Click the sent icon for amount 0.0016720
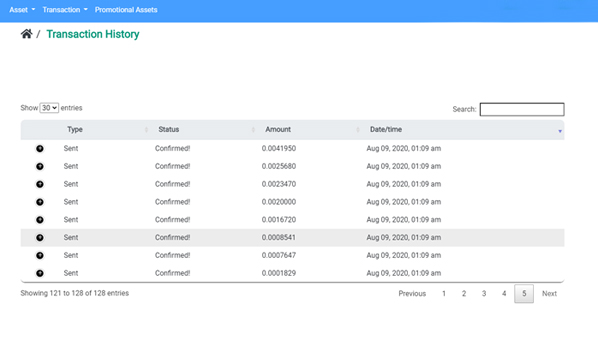598x360 pixels. [40, 220]
